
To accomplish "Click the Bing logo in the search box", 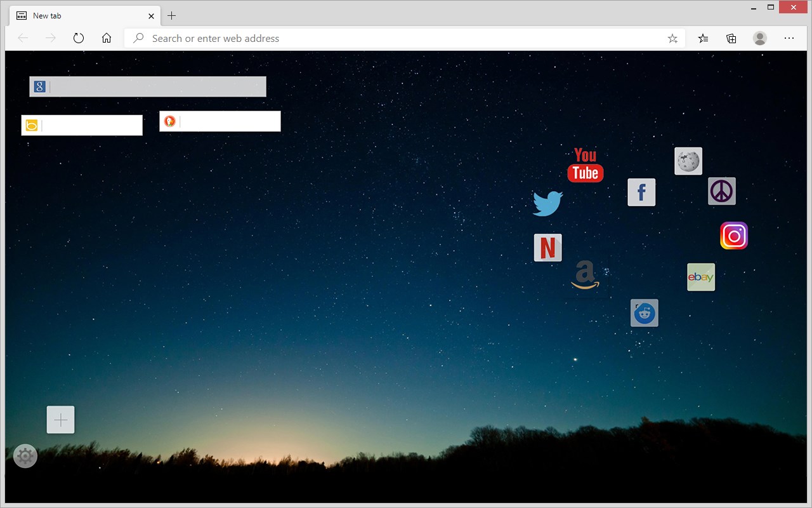I will pyautogui.click(x=32, y=125).
